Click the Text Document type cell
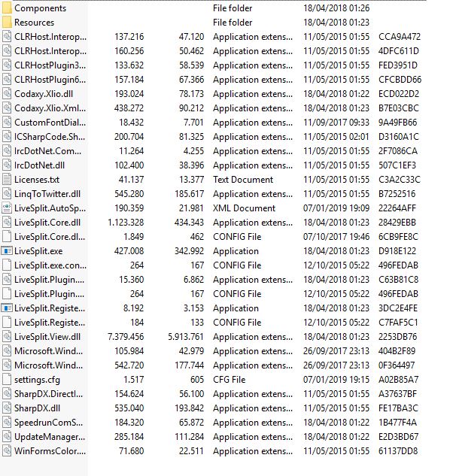This screenshot has height=476, width=459. 243,180
